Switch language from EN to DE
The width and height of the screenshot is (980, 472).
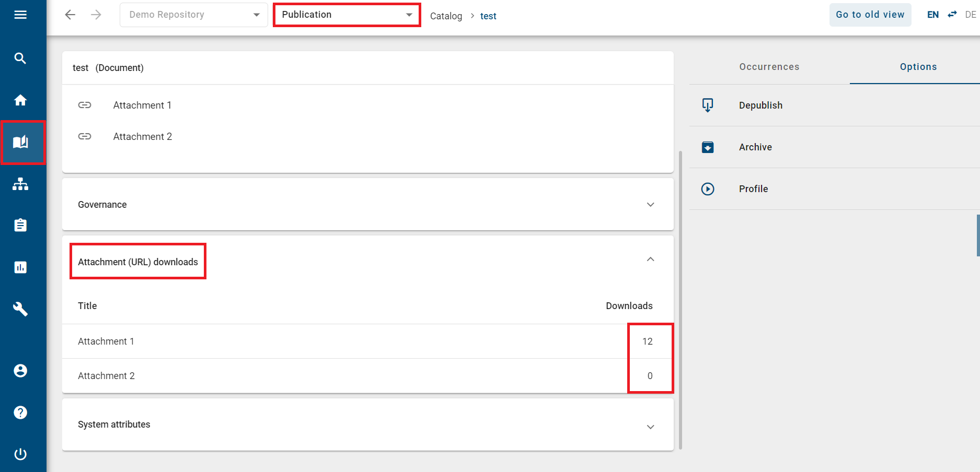(x=952, y=14)
